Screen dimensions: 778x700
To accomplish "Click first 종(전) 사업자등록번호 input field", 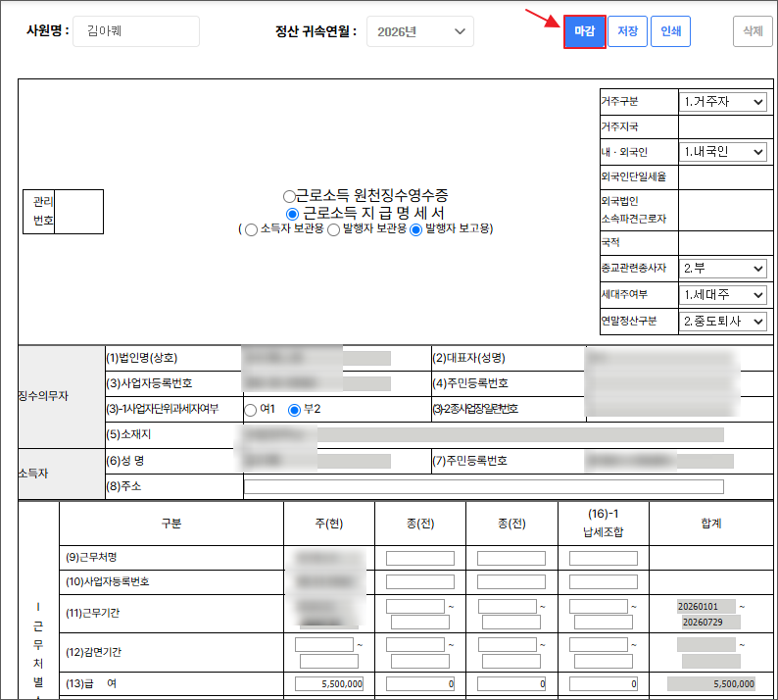I will point(420,581).
